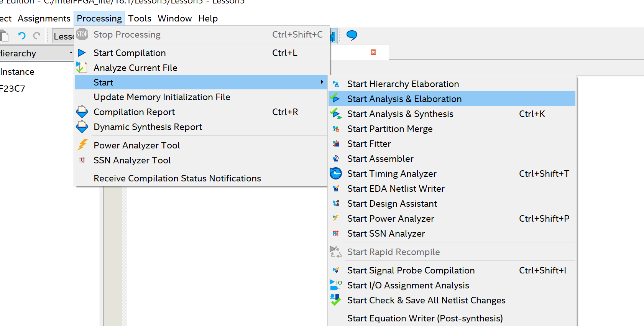
Task: Open the Hierarchy dropdown
Action: 71,53
